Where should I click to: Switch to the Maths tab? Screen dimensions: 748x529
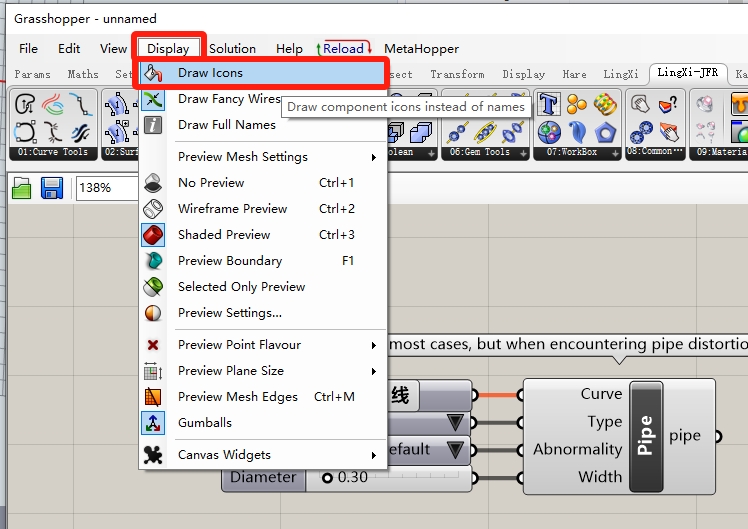click(x=83, y=74)
